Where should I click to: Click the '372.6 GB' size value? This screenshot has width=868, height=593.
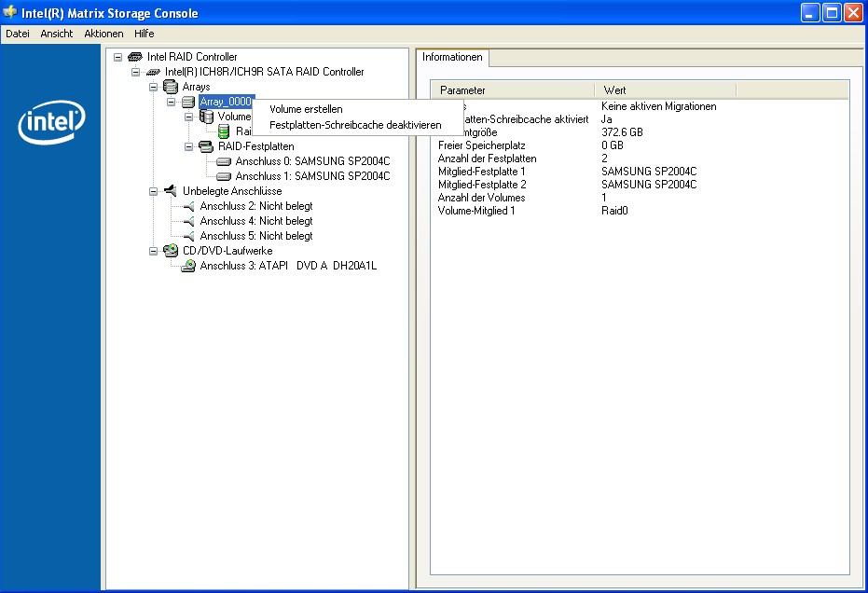pyautogui.click(x=622, y=132)
